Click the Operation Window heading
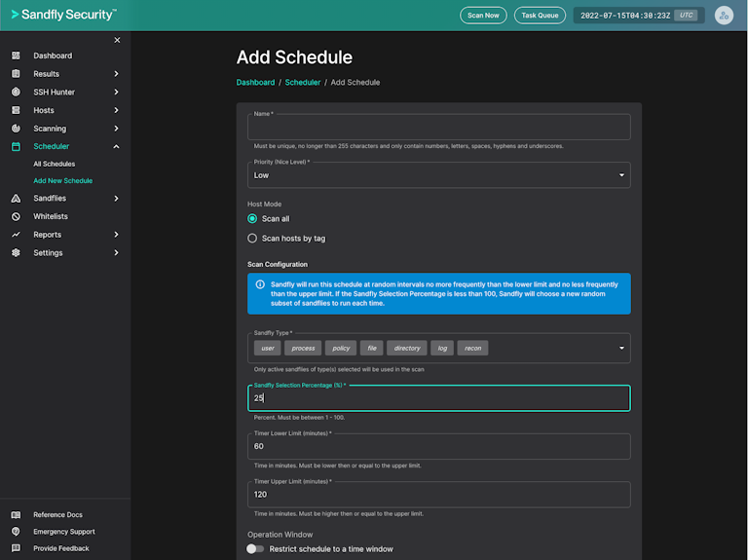This screenshot has width=748, height=560. pos(280,535)
